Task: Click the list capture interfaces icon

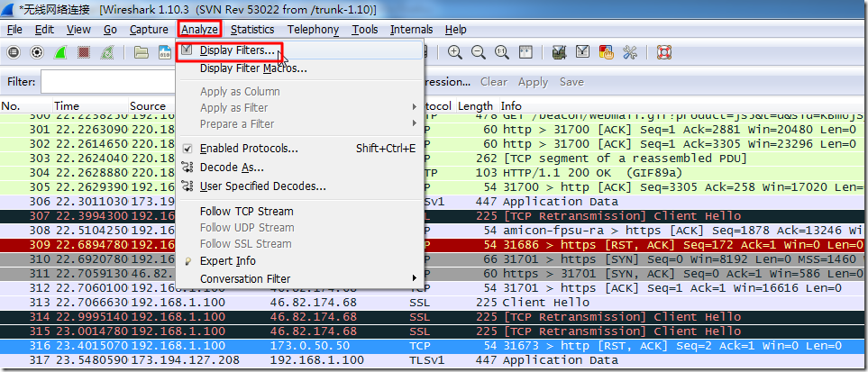Action: pyautogui.click(x=14, y=52)
